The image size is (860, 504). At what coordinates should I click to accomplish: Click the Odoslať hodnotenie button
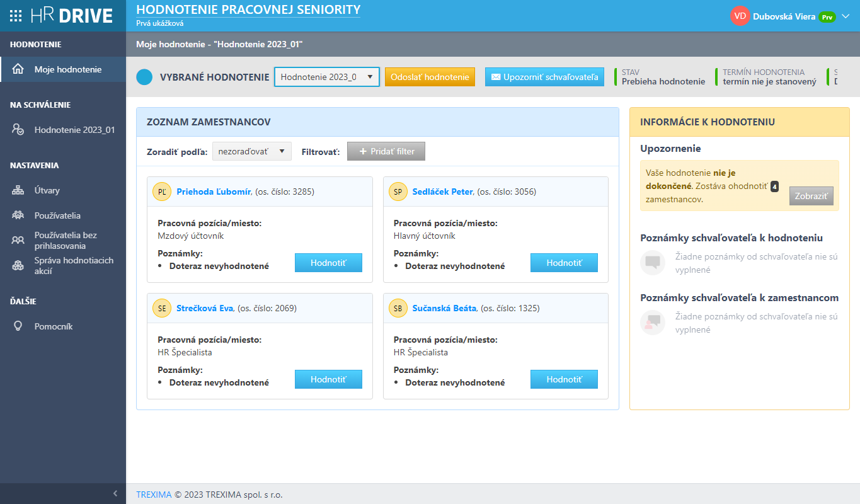430,77
